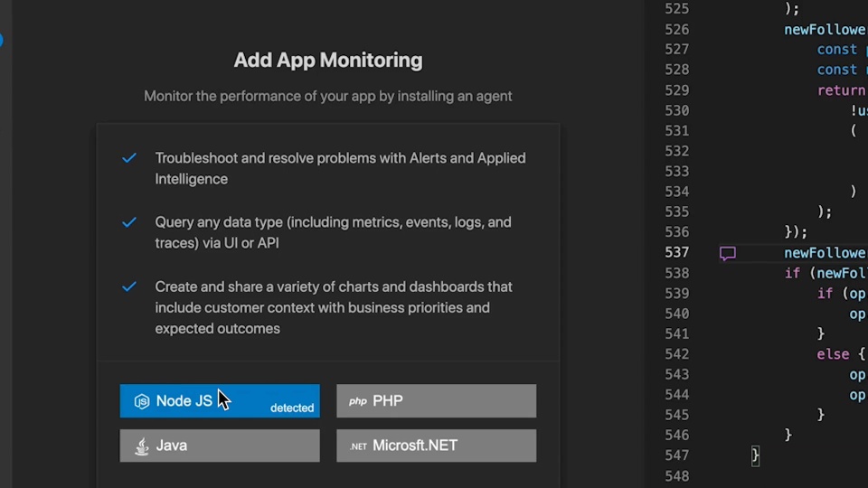
Task: Pick the Java agent button
Action: (220, 446)
